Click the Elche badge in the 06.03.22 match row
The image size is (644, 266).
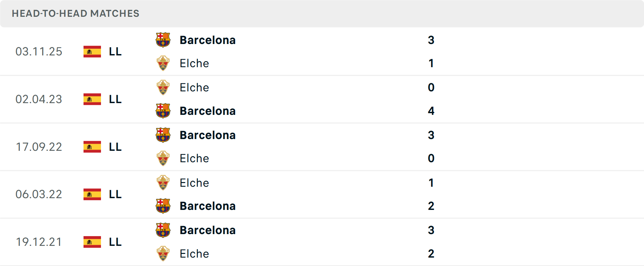tap(163, 183)
